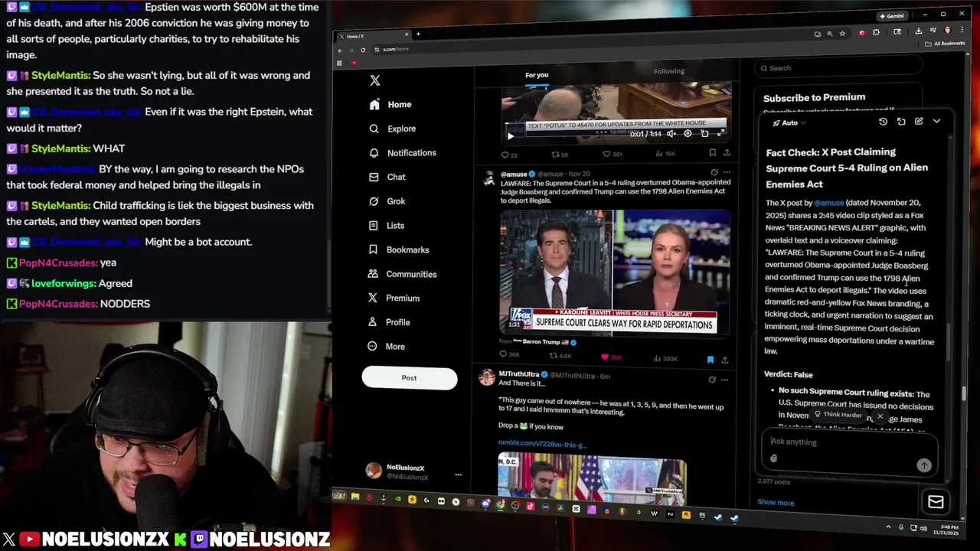Click Show more under trends
The width and height of the screenshot is (980, 551).
pyautogui.click(x=776, y=503)
